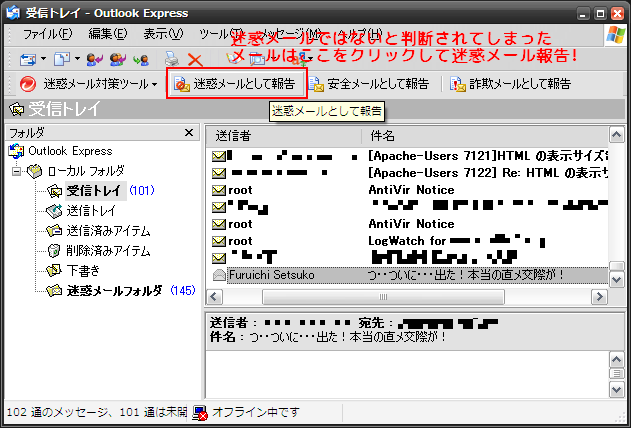Click envelope icon of Apache-Users 7121 message
631x428 pixels.
(x=219, y=156)
